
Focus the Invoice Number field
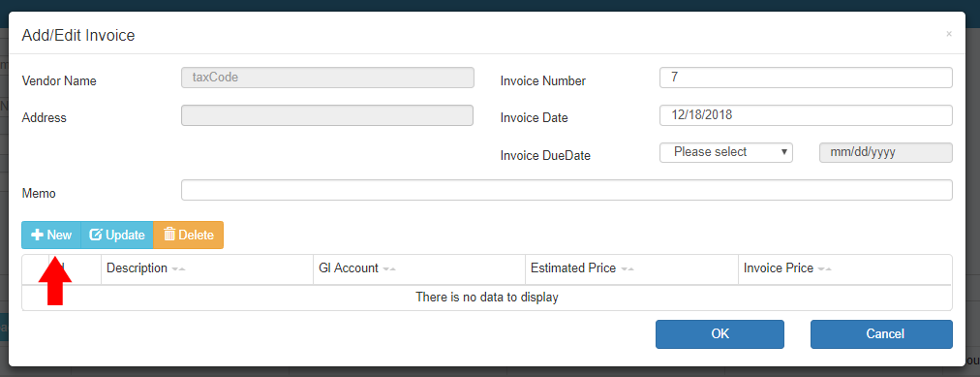pyautogui.click(x=806, y=78)
